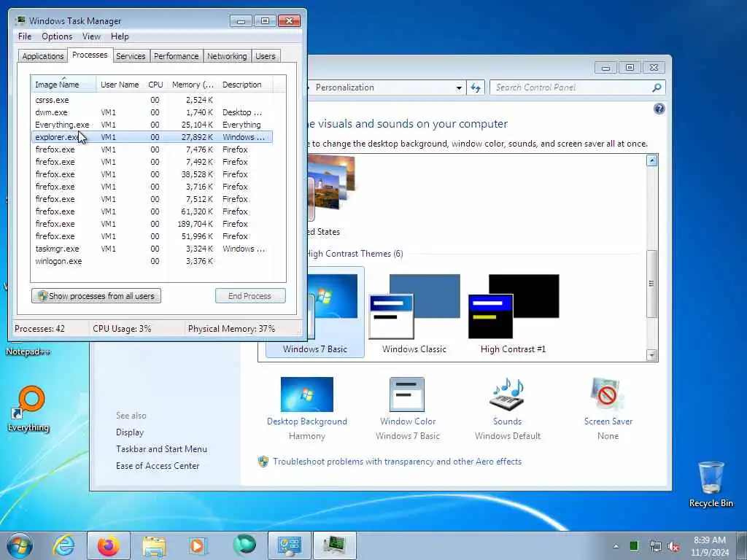Image resolution: width=747 pixels, height=560 pixels.
Task: Click Show processes from all users
Action: [96, 296]
